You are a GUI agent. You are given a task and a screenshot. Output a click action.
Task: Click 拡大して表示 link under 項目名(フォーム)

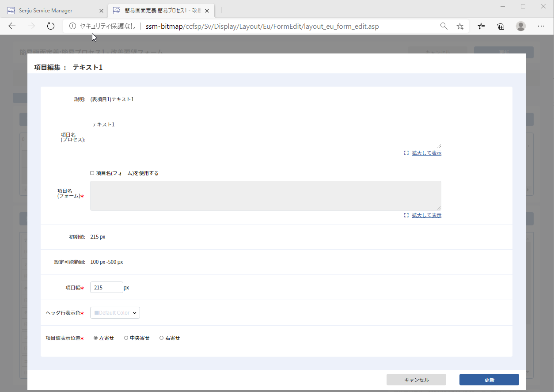pos(426,215)
